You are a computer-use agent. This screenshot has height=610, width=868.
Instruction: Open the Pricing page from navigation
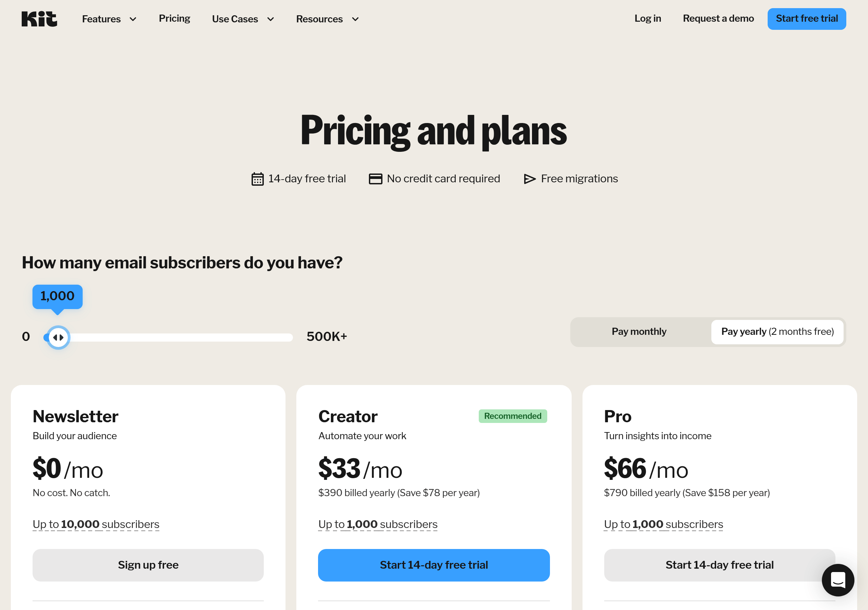coord(174,18)
